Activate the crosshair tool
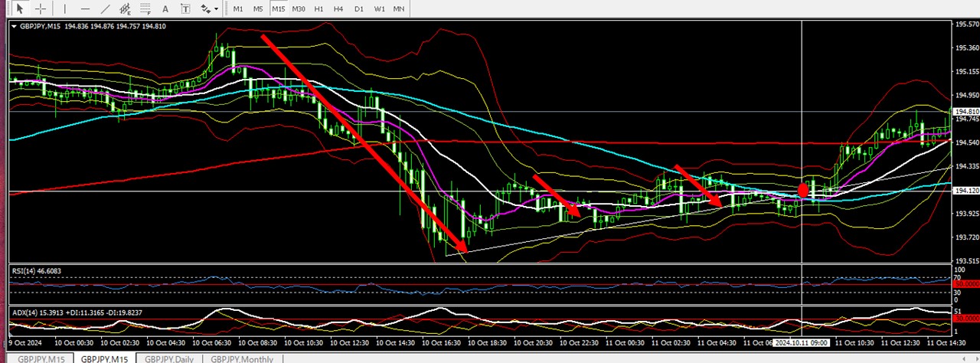 coord(41,8)
